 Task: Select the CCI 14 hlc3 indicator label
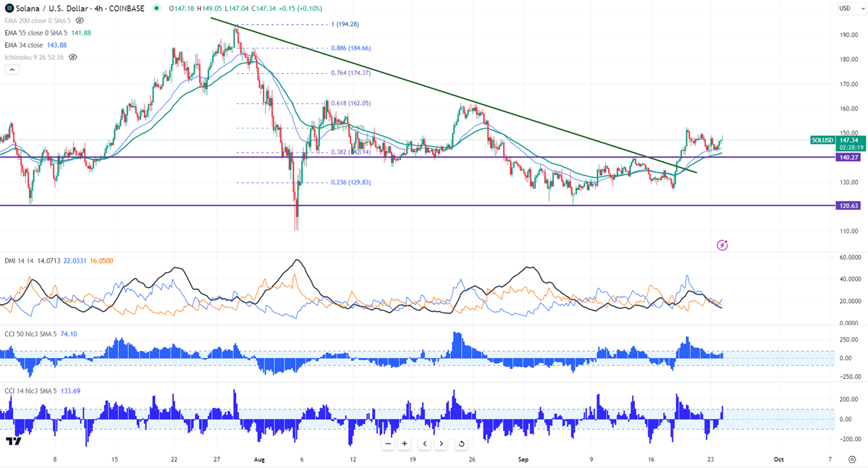(x=30, y=391)
